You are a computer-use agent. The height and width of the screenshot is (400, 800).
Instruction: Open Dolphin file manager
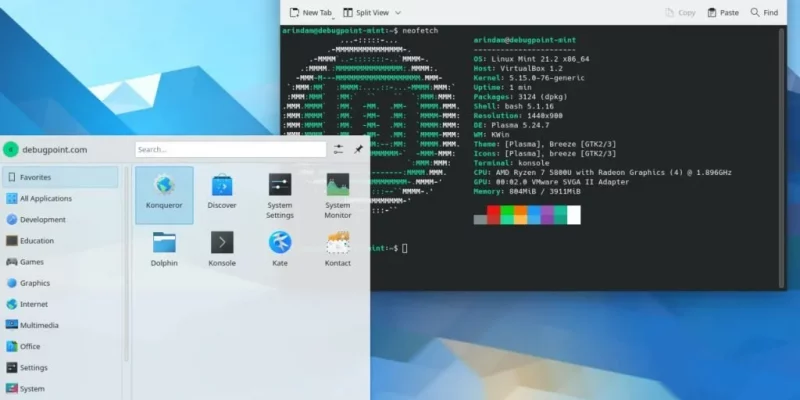(164, 249)
